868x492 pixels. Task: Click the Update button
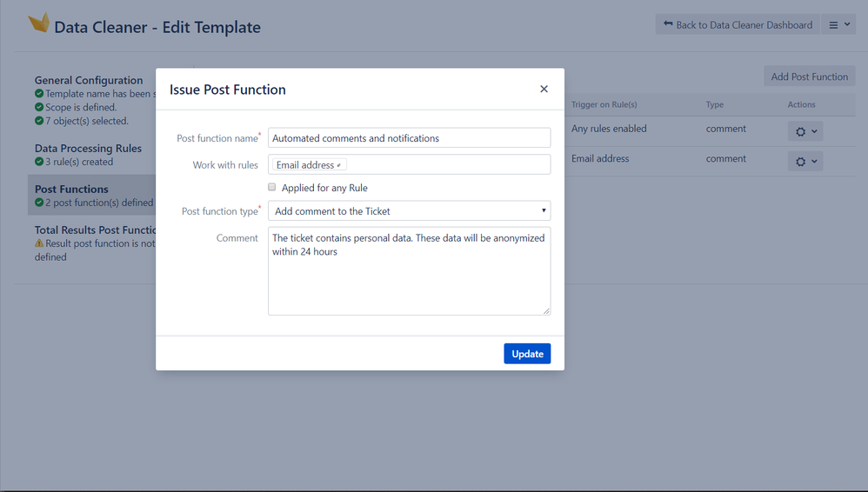[527, 354]
